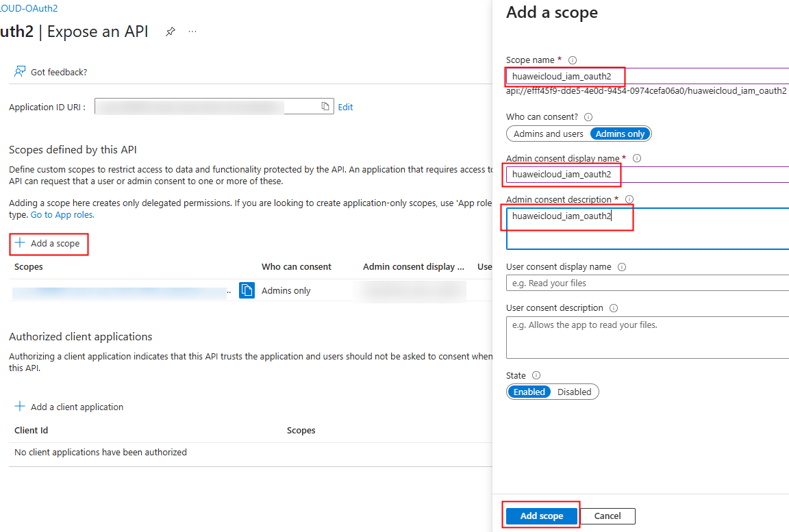Click the Client Id column header

(x=32, y=430)
